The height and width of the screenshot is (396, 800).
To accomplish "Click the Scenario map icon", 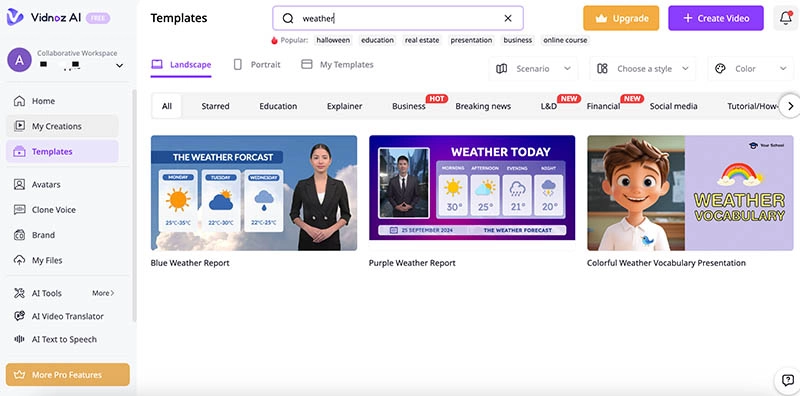I will 502,69.
